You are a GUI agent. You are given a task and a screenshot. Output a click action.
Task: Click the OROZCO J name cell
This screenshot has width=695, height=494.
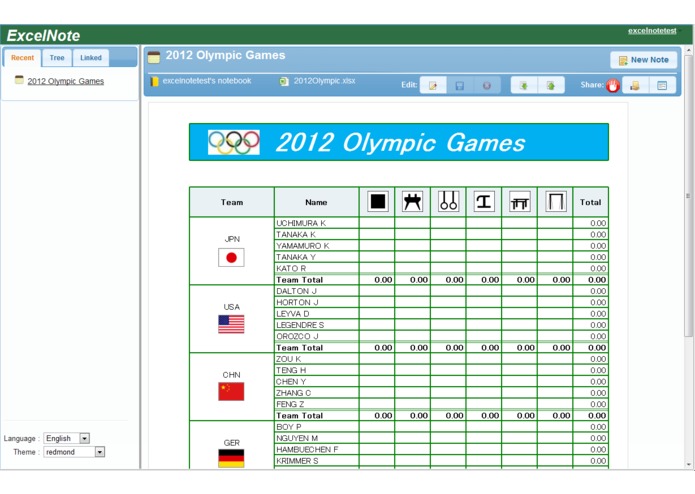[x=316, y=336]
